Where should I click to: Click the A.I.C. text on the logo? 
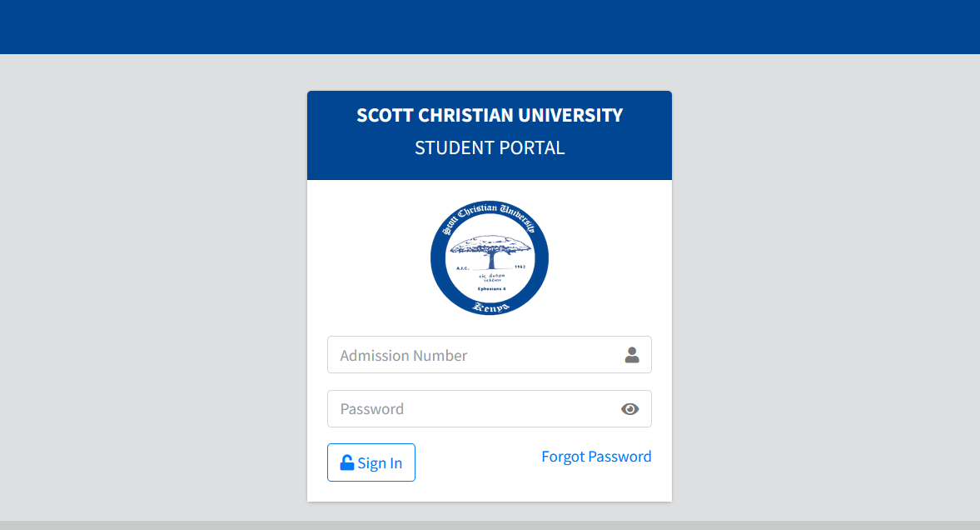[463, 267]
